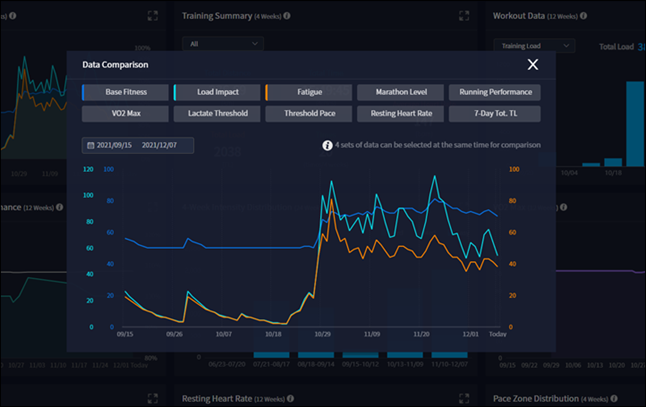Click Workout Data info icon

pos(583,16)
